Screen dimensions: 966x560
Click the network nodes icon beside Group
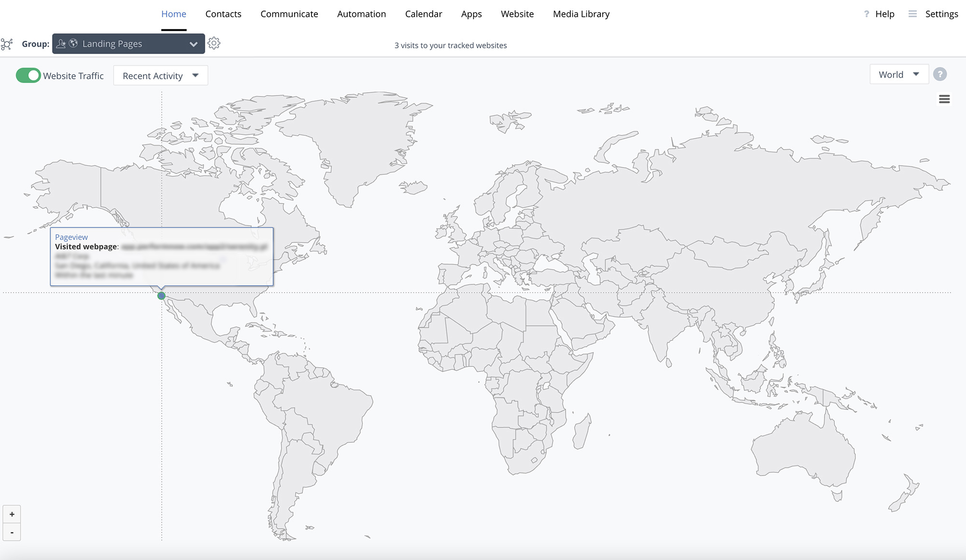point(7,44)
